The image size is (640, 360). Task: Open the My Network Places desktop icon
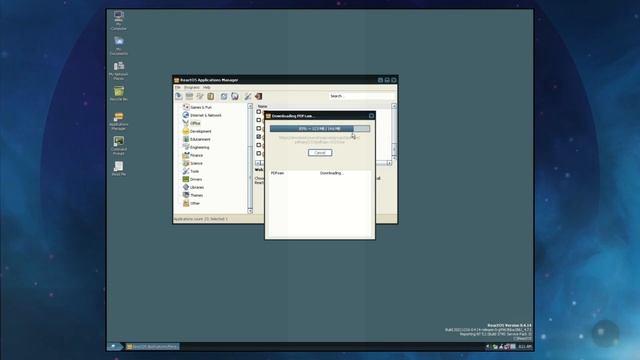tap(119, 70)
